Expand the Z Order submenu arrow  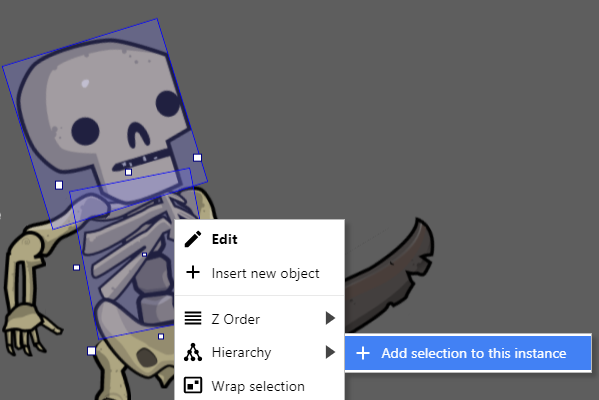pos(330,318)
